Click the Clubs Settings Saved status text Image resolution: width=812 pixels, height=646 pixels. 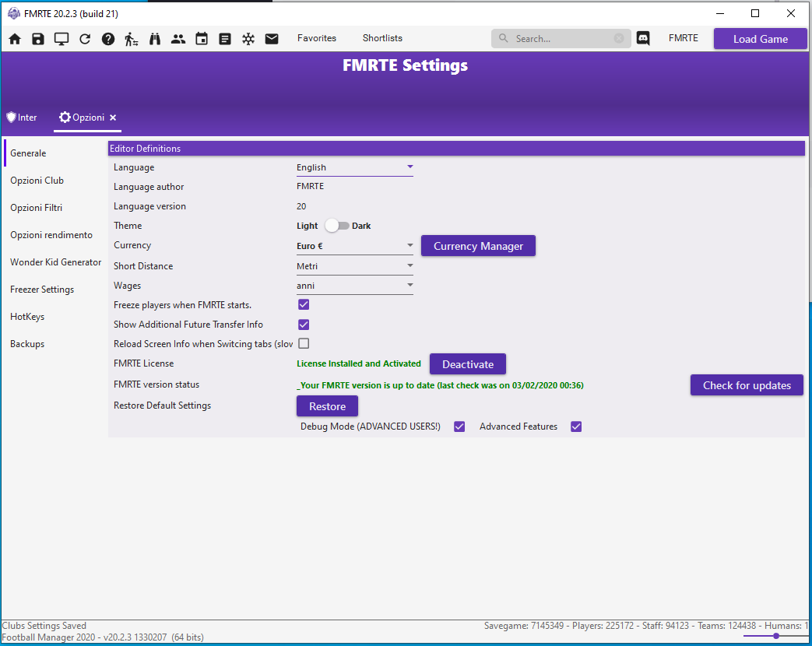[44, 625]
